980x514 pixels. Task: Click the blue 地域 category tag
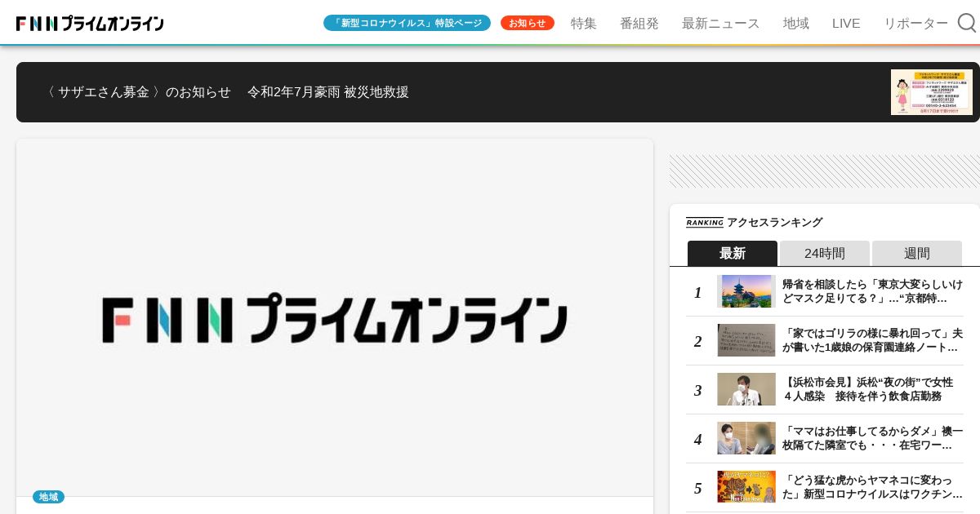pos(48,497)
